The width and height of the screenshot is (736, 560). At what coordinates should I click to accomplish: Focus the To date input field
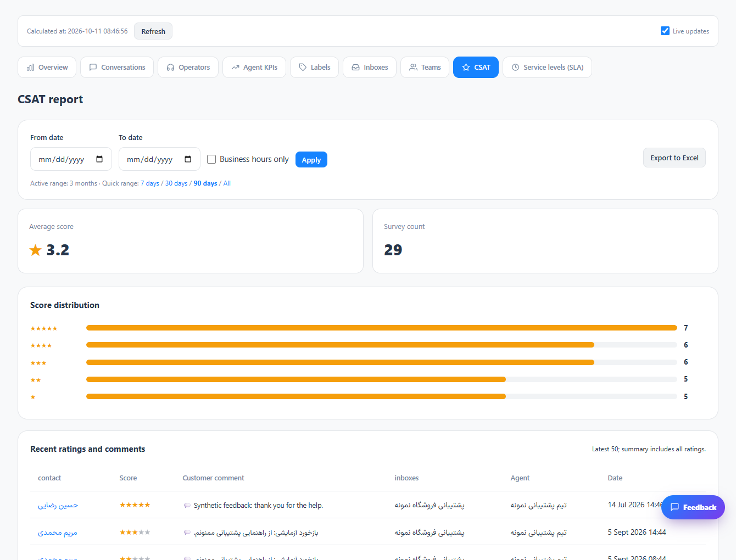click(159, 159)
